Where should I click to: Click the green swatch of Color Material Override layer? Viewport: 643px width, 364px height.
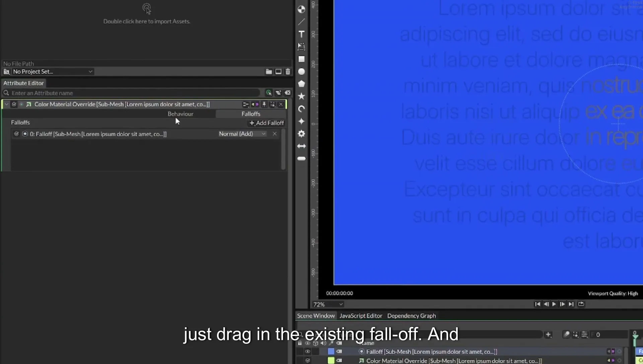coord(331,360)
